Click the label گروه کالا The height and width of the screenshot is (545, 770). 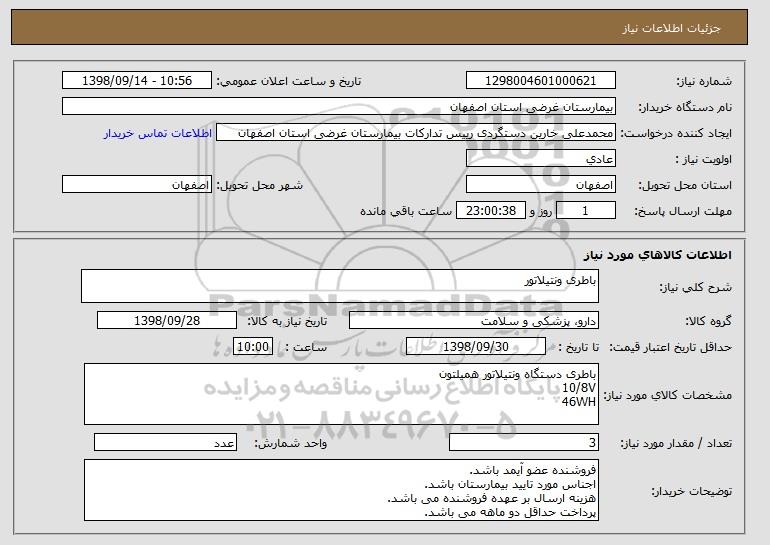pos(708,321)
